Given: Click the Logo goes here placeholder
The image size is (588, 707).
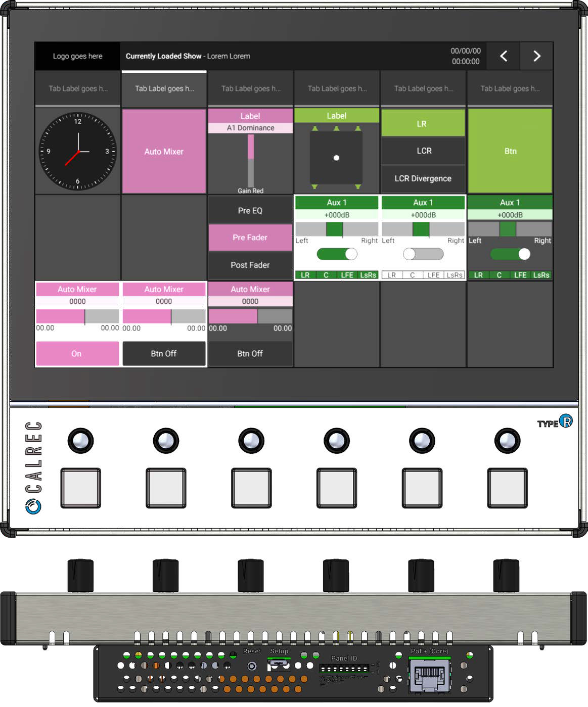Looking at the screenshot, I should [77, 56].
